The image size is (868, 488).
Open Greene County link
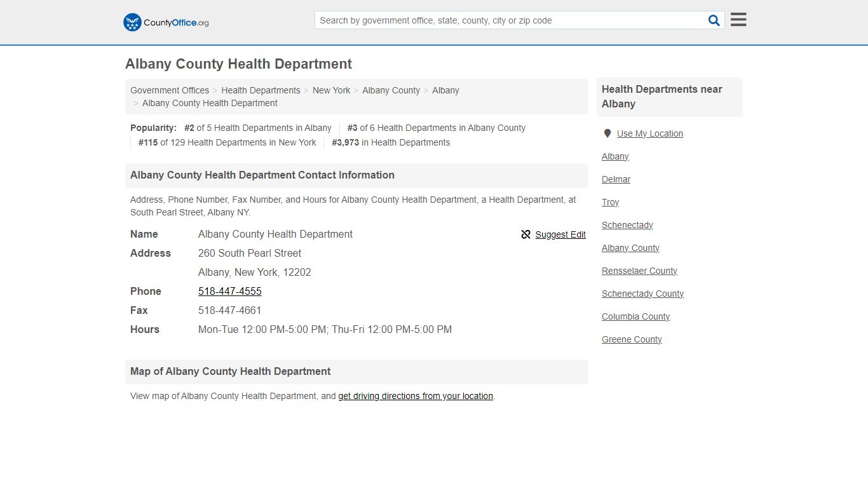(632, 339)
